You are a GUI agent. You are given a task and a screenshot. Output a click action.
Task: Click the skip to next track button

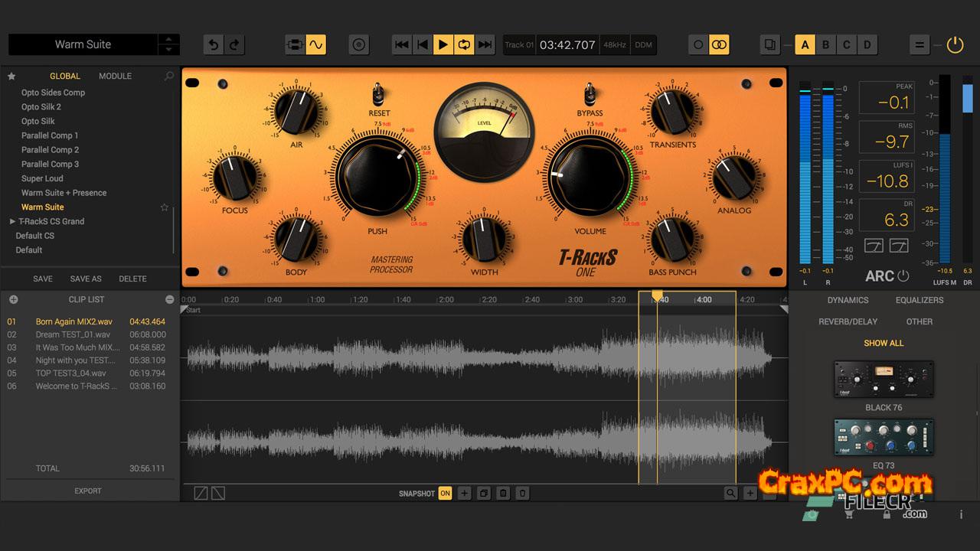click(485, 45)
